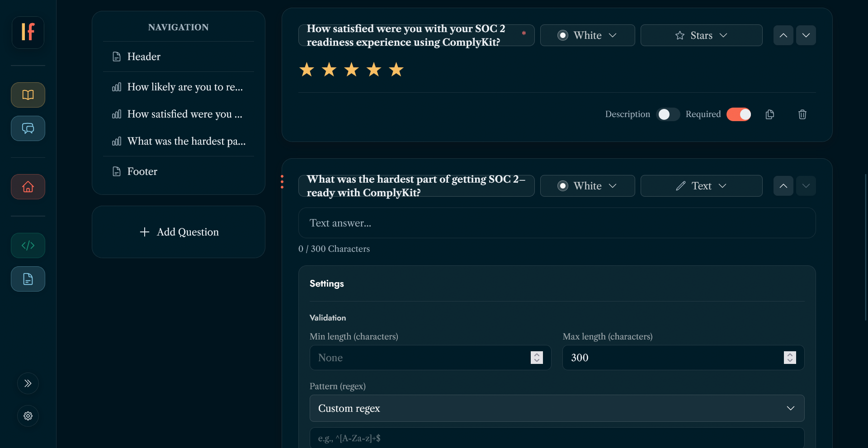Delete the satisfaction question via trash icon
Screen dimensions: 868x448
coord(802,114)
